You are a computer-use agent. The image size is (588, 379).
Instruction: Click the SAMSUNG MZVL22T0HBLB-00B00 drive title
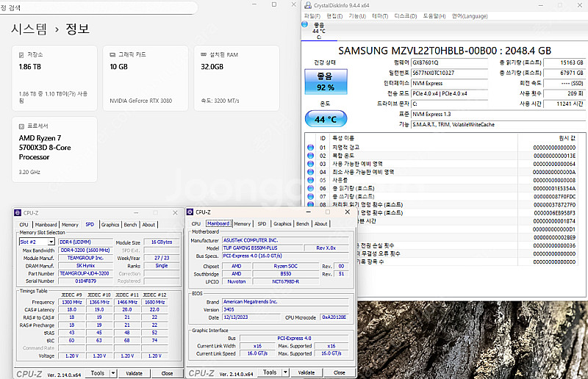pyautogui.click(x=445, y=51)
